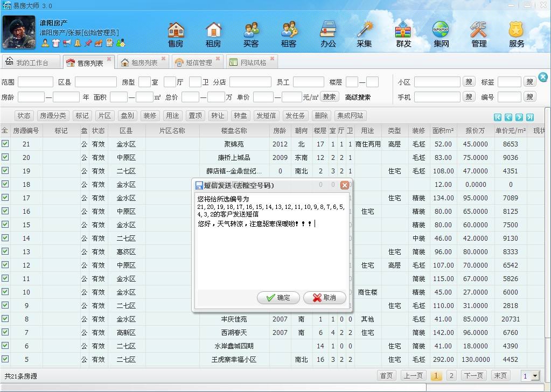Open the 办公 office module
The height and width of the screenshot is (392, 551).
pyautogui.click(x=327, y=32)
